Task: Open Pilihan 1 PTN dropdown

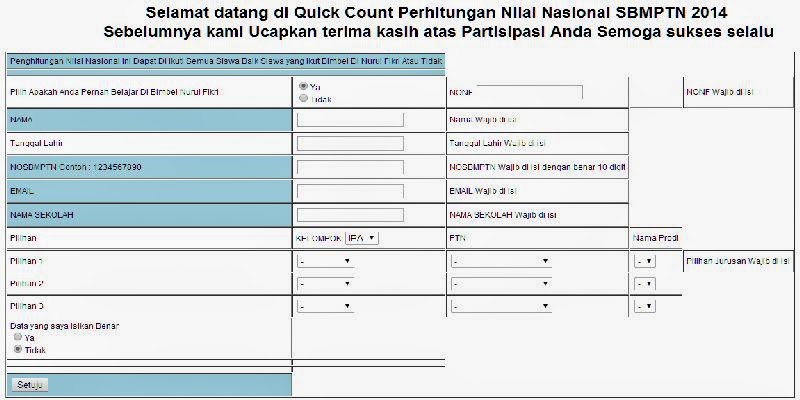Action: pos(501,261)
